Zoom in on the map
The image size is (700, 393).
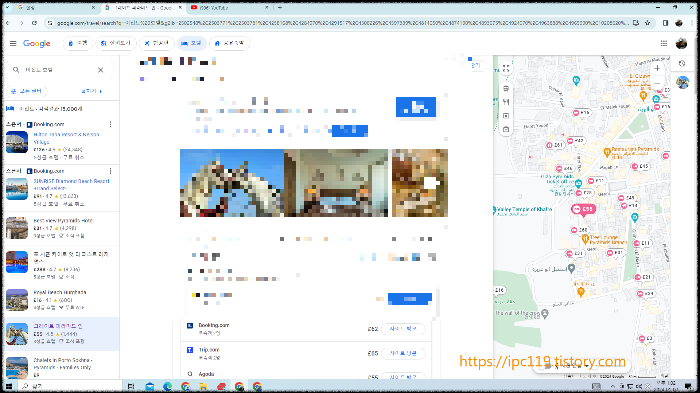point(657,68)
